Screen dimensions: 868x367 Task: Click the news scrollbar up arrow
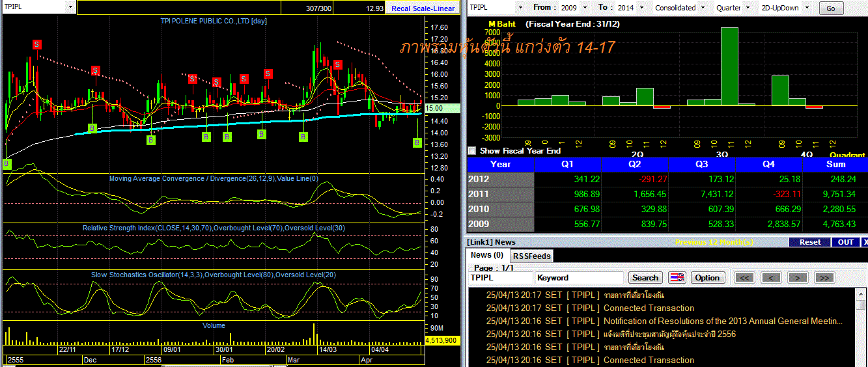click(x=862, y=293)
